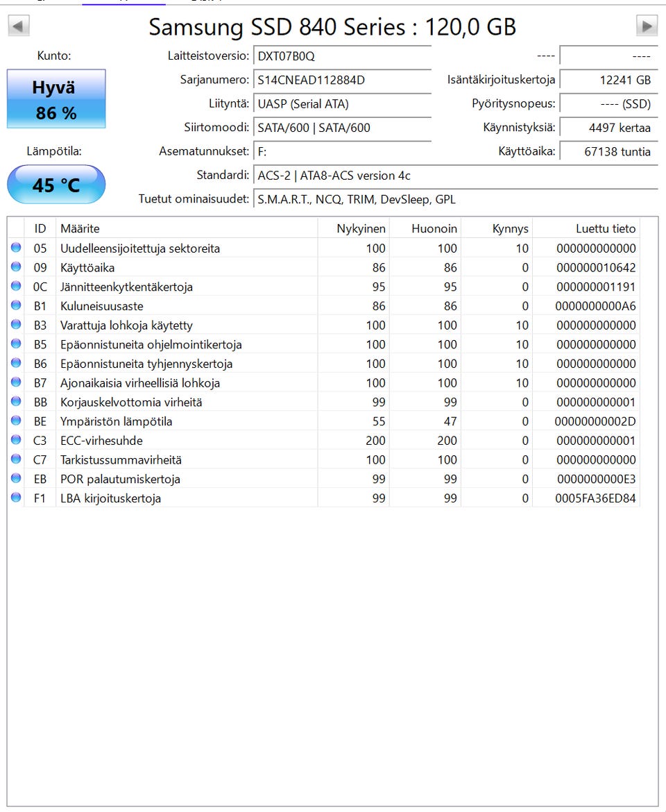Image resolution: width=666 pixels, height=812 pixels.
Task: Click status dot of Korjauskelvottomia virheitä row
Action: (x=16, y=401)
